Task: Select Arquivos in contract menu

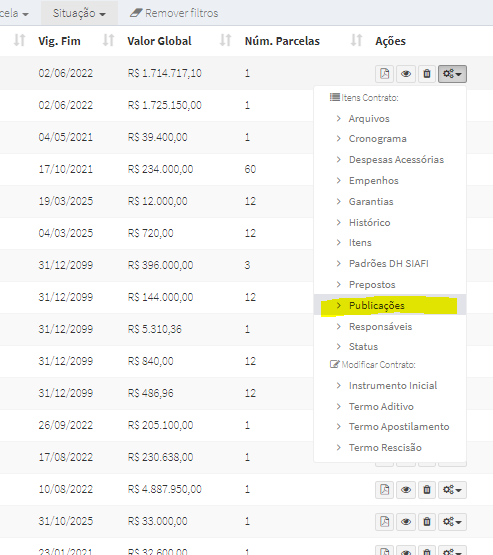Action: [x=369, y=119]
